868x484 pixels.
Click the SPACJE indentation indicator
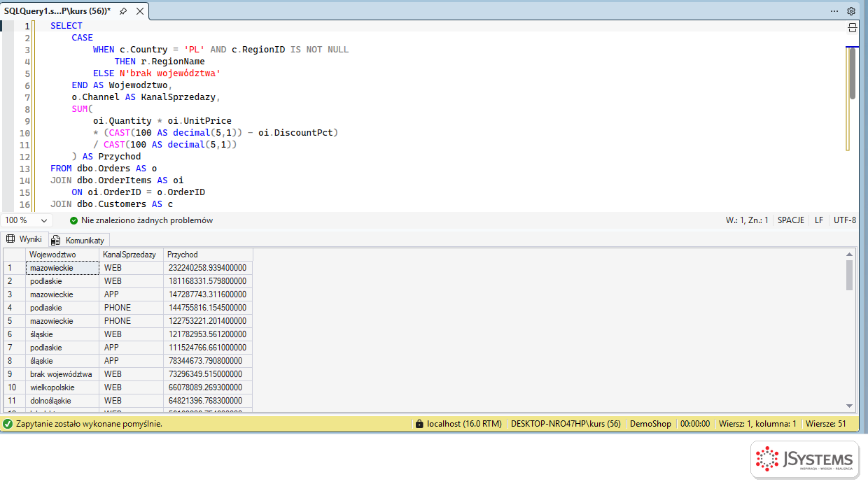[791, 220]
